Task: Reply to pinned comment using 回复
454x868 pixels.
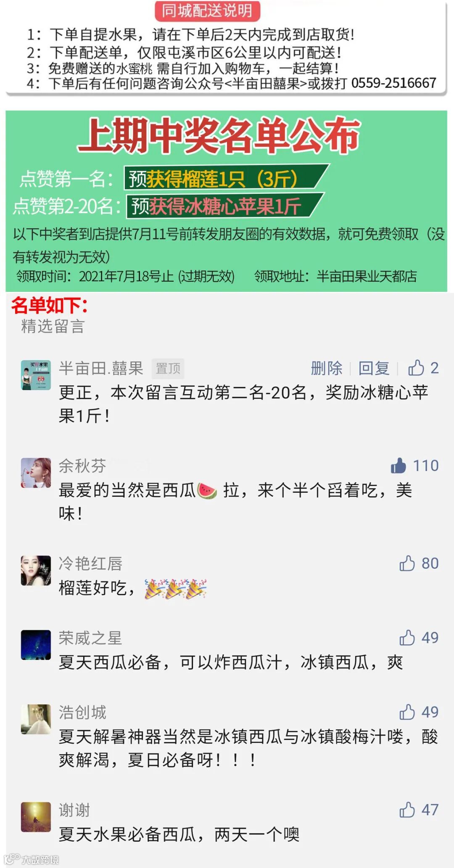Action: tap(374, 368)
